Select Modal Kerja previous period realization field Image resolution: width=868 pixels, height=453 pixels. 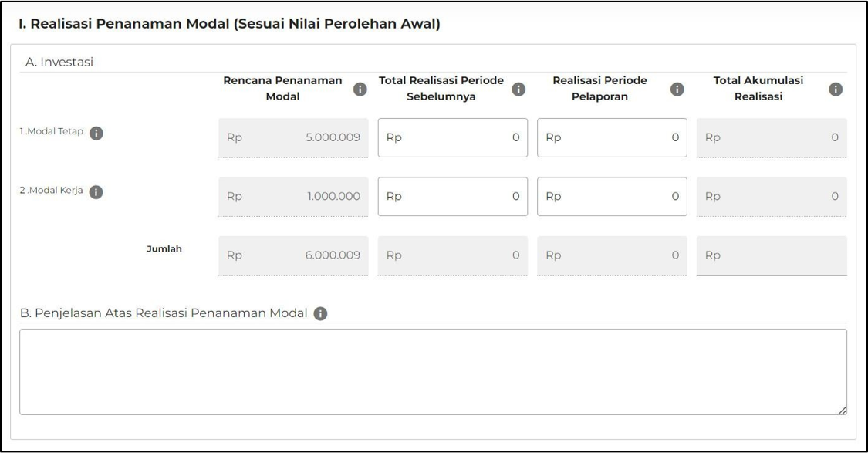click(x=452, y=196)
